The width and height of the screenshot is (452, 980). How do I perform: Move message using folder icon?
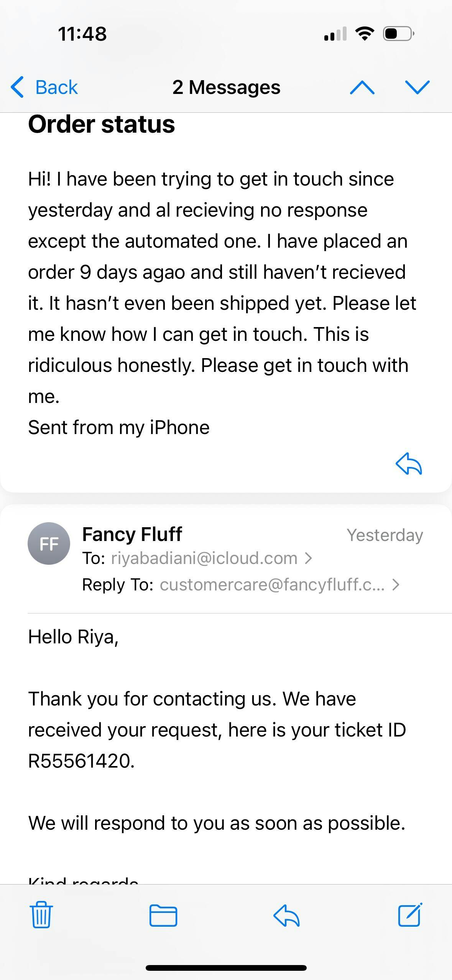point(163,916)
